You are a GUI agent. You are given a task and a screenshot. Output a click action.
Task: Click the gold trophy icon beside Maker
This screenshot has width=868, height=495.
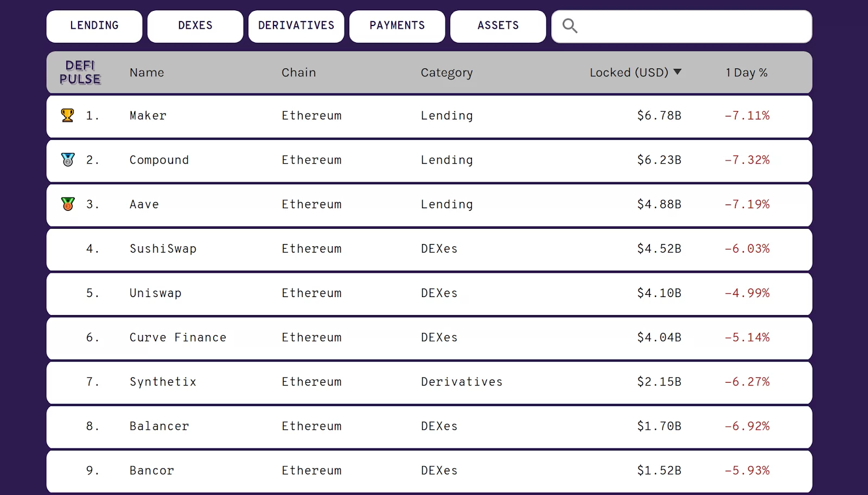tap(67, 115)
